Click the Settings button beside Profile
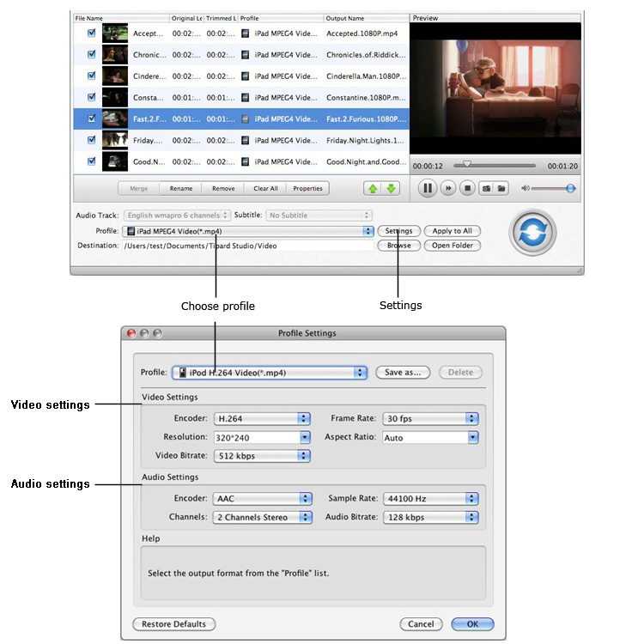 tap(398, 231)
